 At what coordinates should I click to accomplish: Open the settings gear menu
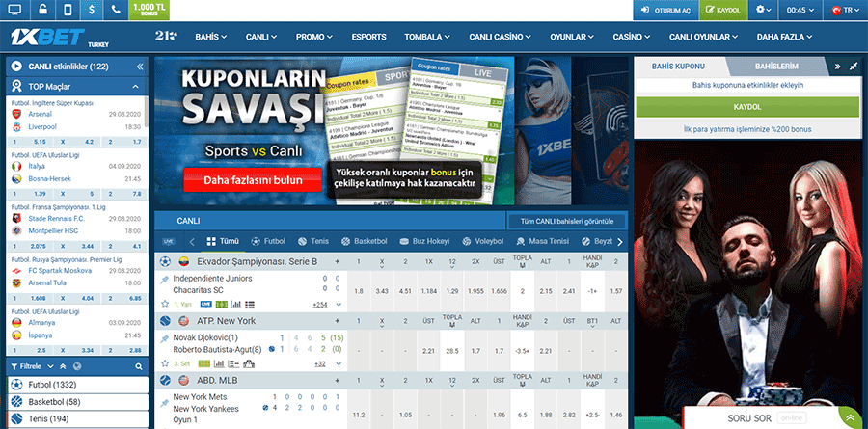[x=764, y=10]
